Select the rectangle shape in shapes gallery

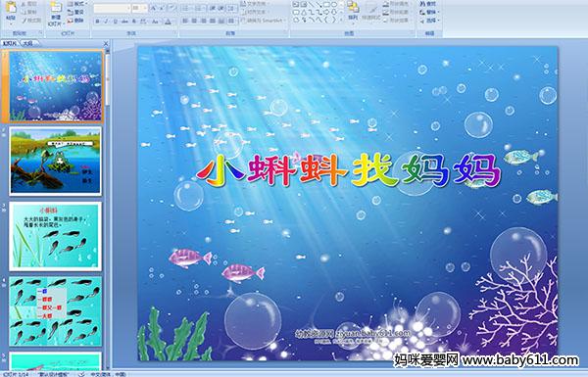327,5
